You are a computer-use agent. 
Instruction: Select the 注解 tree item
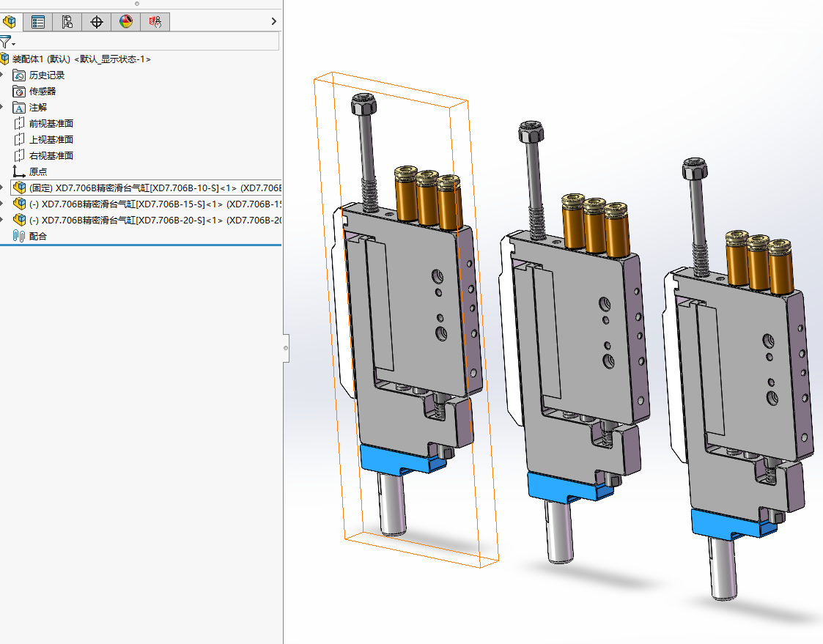pos(38,108)
